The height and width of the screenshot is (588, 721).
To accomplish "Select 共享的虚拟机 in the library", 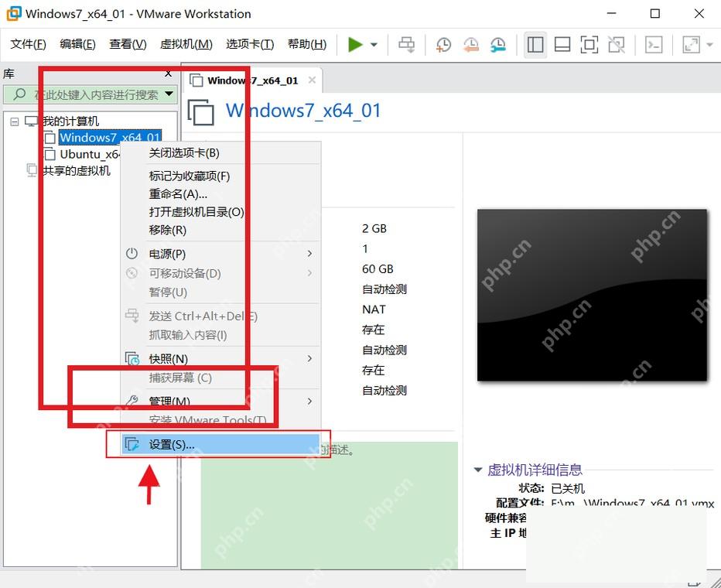I will coord(77,170).
